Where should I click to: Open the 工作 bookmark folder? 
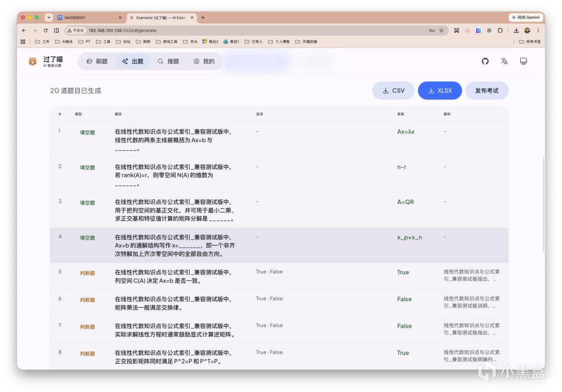coord(42,42)
